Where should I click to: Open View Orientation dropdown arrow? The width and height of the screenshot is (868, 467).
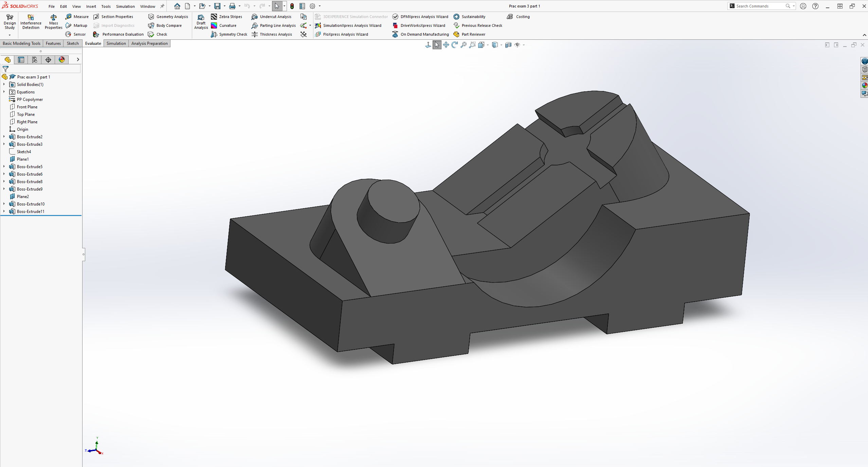[x=488, y=45]
